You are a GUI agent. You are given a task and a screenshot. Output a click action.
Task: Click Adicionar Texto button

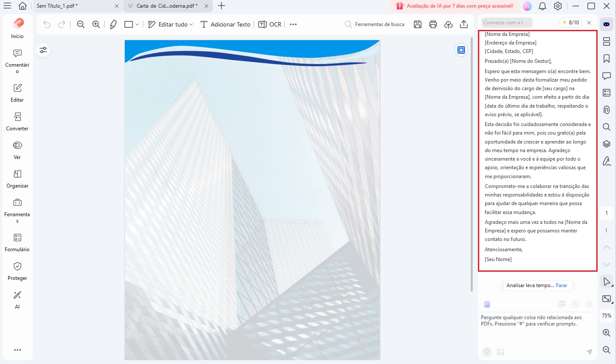point(226,24)
